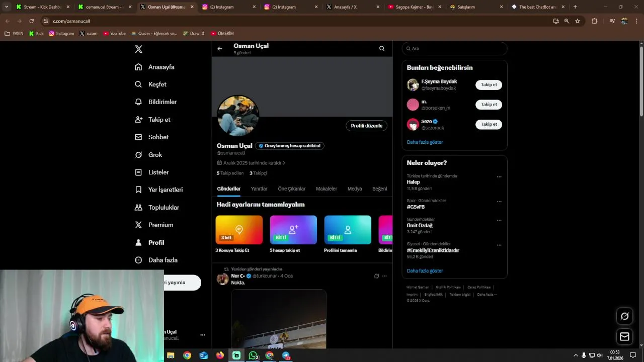Viewport: 644px width, 362px height.
Task: Open Daha fazla göster under trends
Action: [425, 271]
